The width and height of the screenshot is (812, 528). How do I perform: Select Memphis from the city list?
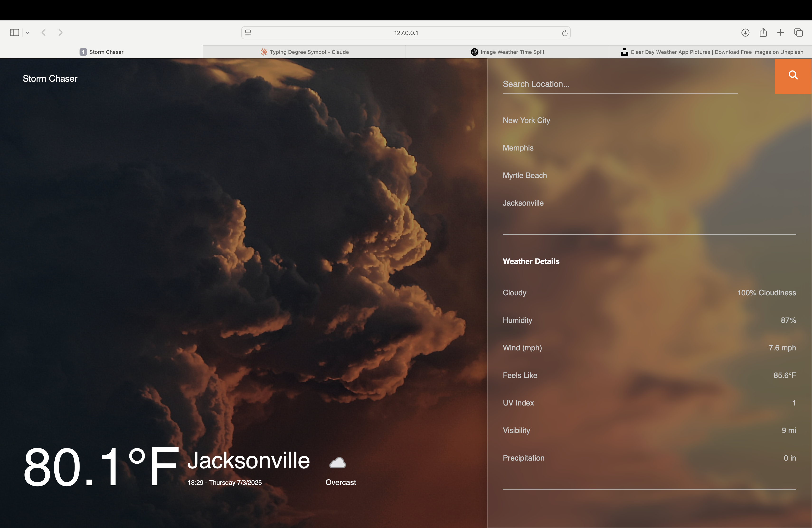[518, 148]
